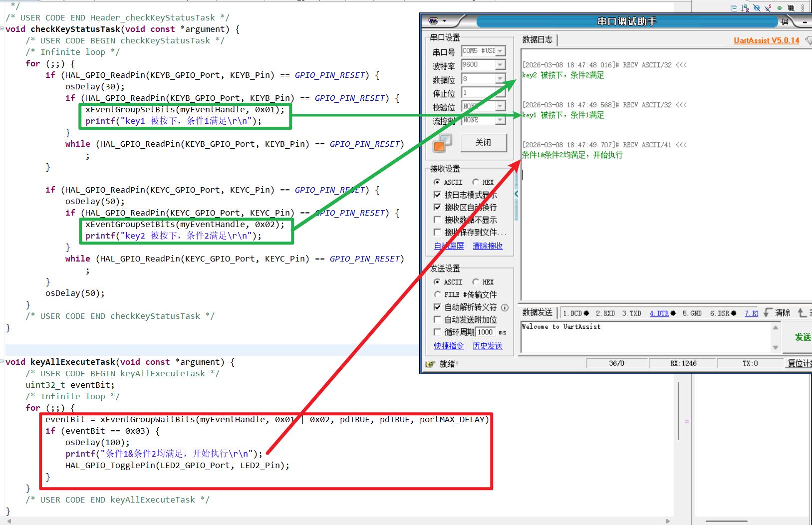
Task: Click the 6.DSR signal indicator
Action: pyautogui.click(x=723, y=313)
